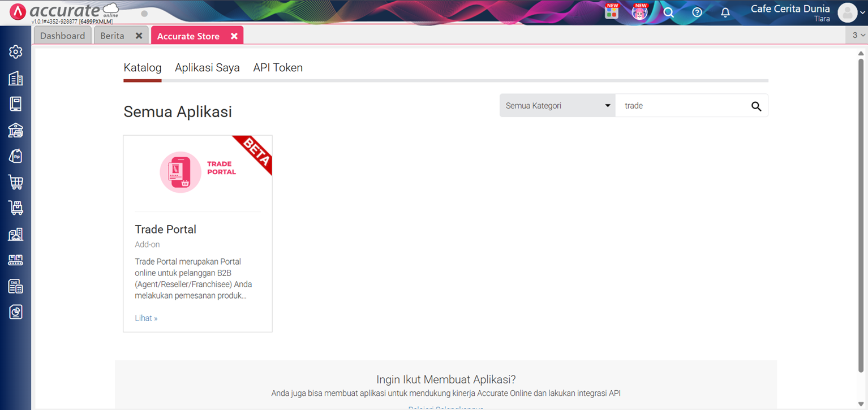Click the catalog search magnifier button
The height and width of the screenshot is (410, 868).
coord(756,106)
